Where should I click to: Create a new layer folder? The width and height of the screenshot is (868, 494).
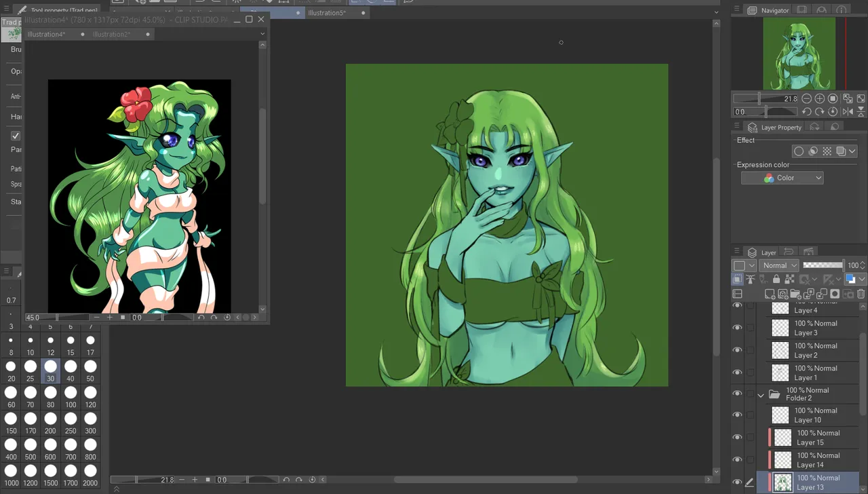[x=795, y=294]
